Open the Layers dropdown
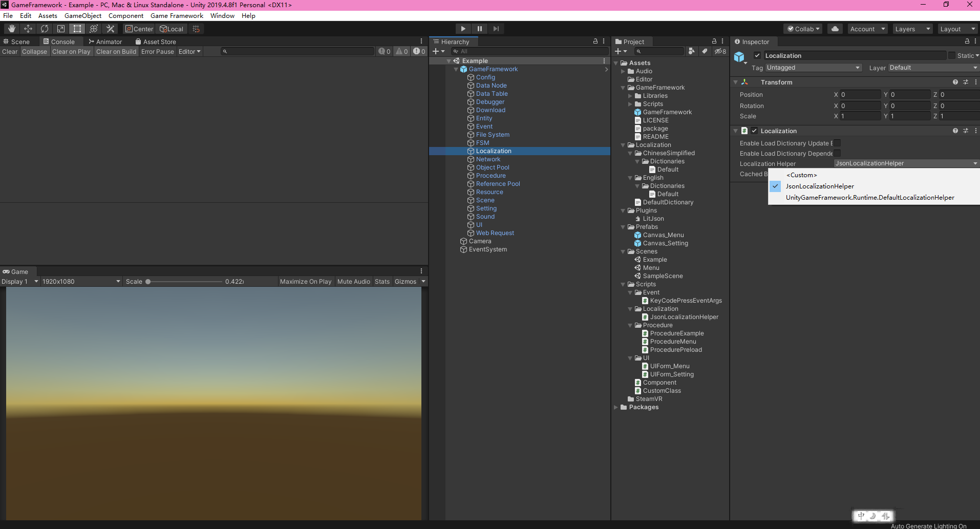980x529 pixels. (912, 29)
